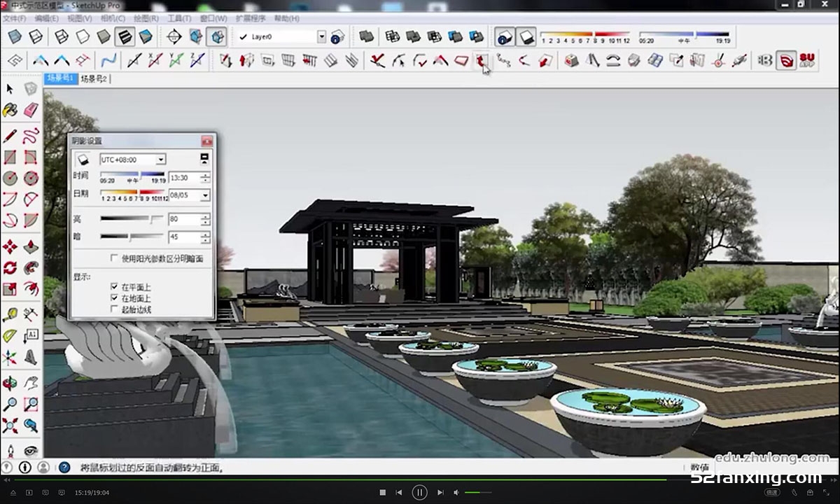Click the SU APP plugin icon
The image size is (840, 504).
807,60
